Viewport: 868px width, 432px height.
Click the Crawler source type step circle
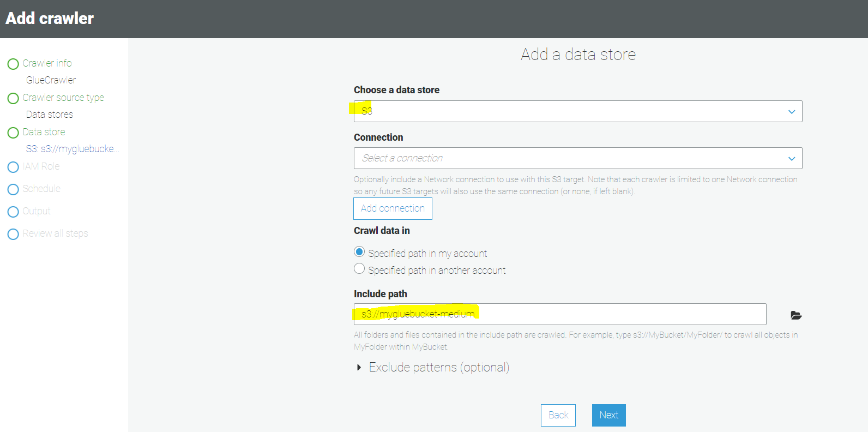[x=13, y=99]
